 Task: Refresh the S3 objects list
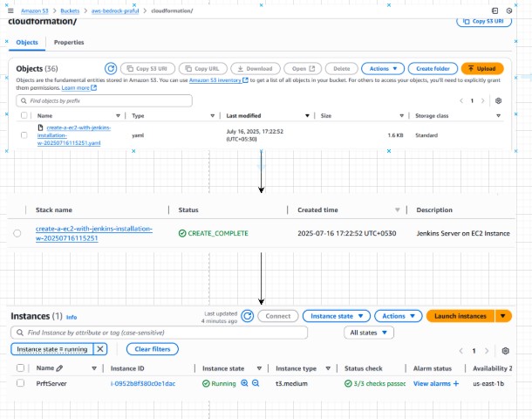click(x=111, y=68)
